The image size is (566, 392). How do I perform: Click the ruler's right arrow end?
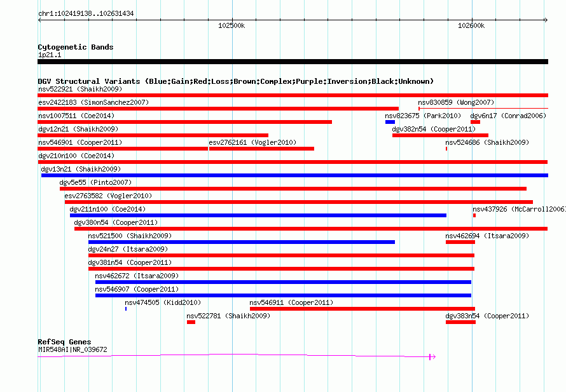(546, 20)
